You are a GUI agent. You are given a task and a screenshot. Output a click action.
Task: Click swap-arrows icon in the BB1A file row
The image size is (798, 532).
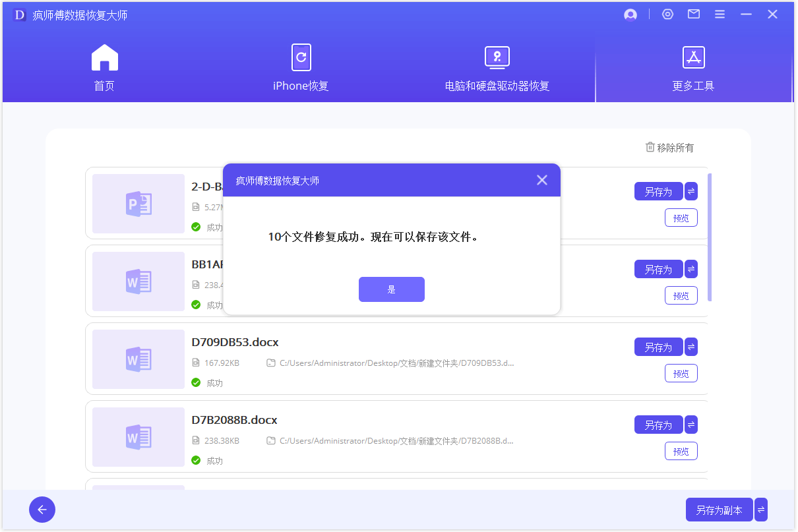pyautogui.click(x=691, y=269)
